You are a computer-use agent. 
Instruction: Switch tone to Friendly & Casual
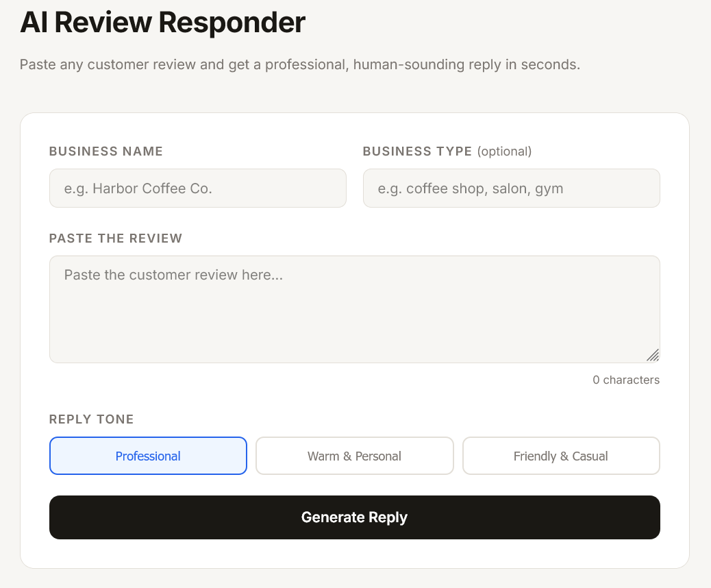tap(560, 456)
